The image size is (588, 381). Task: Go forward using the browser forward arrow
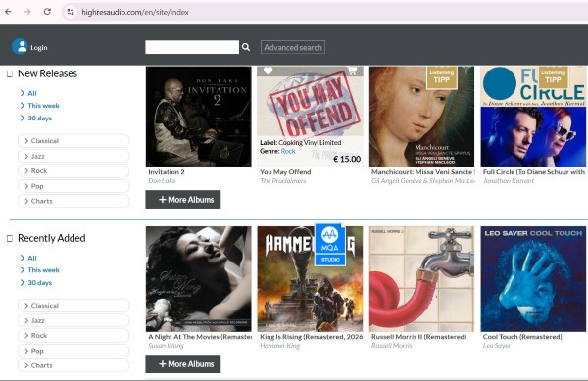tap(27, 12)
